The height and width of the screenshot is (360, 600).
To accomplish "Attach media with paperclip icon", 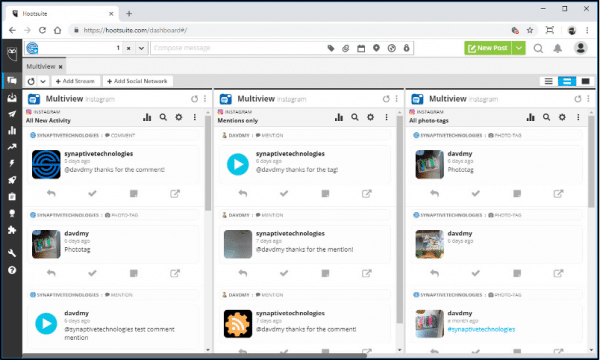I will click(x=346, y=48).
